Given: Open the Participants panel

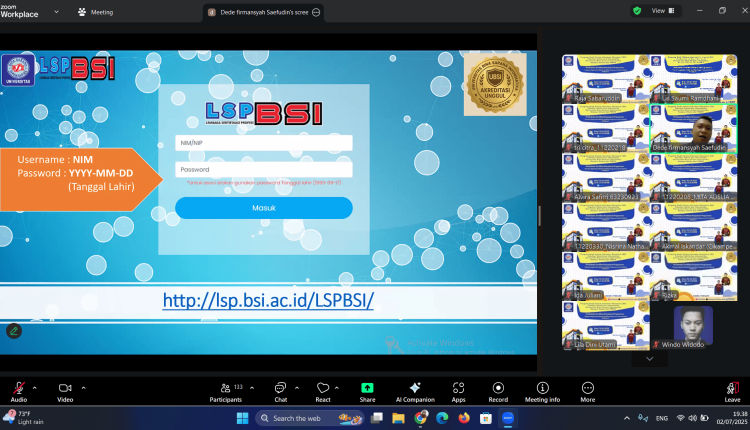Looking at the screenshot, I should [226, 392].
